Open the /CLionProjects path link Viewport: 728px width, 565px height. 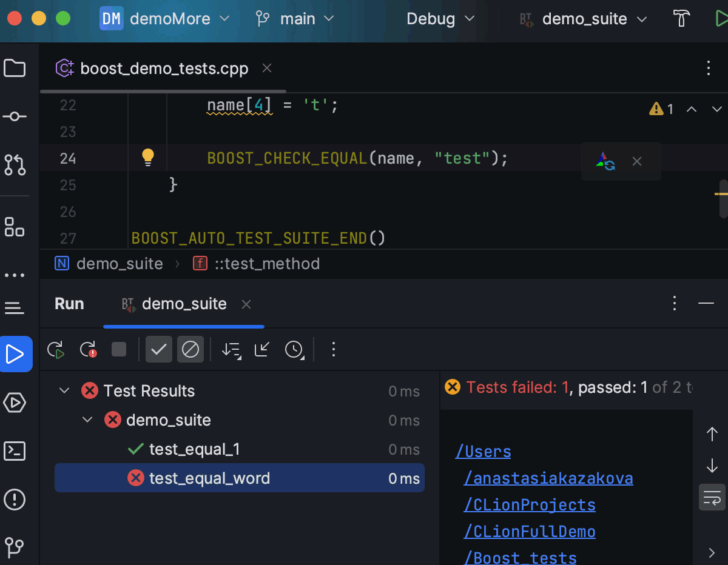(529, 504)
